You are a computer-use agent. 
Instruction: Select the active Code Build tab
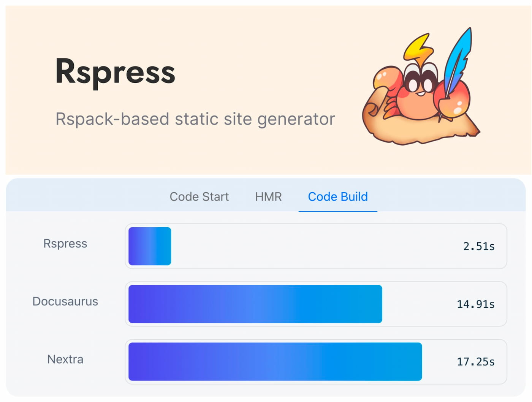click(x=338, y=196)
